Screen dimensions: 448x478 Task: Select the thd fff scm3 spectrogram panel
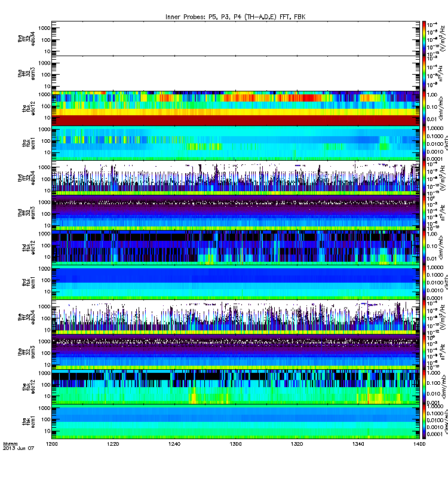(x=235, y=213)
